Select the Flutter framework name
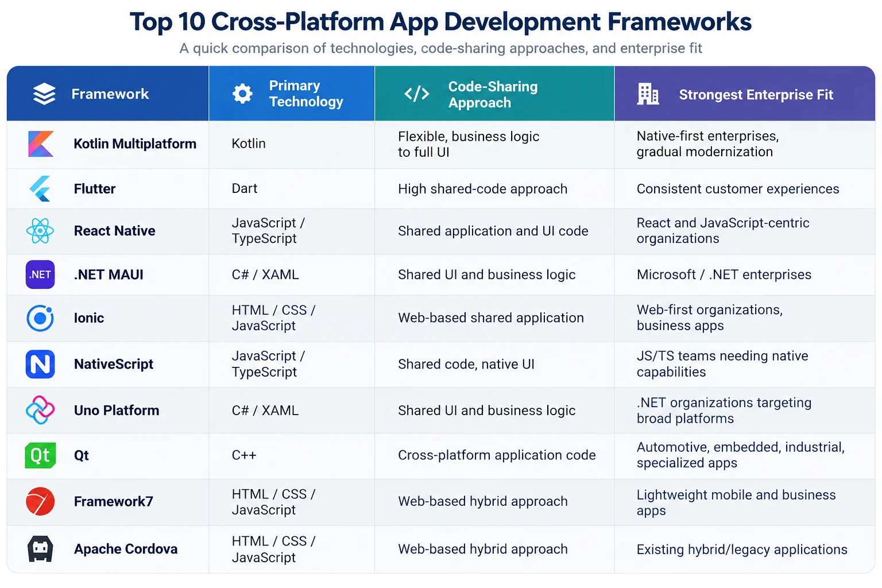Image resolution: width=882 pixels, height=588 pixels. [95, 189]
